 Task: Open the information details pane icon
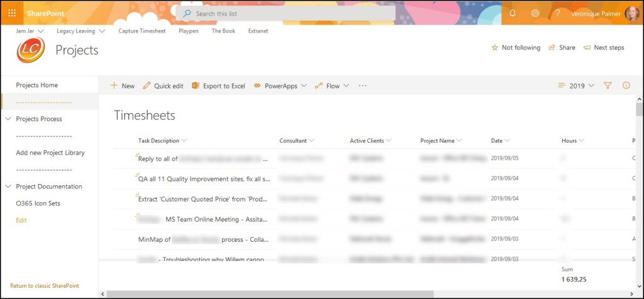click(626, 86)
